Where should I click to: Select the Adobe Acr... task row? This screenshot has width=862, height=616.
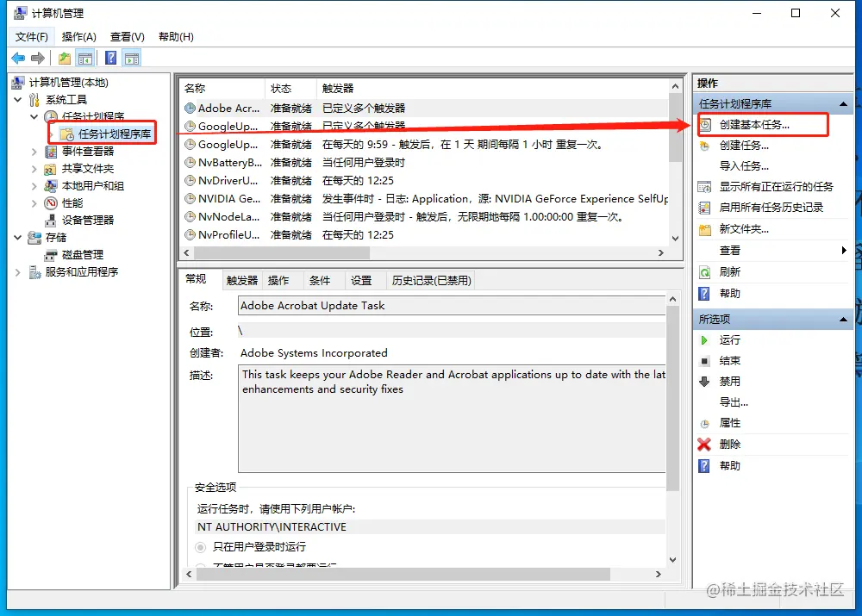(423, 109)
